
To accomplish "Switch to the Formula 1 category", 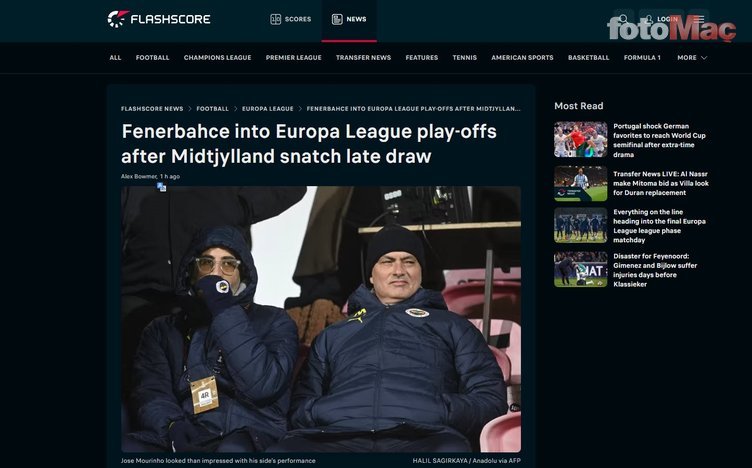I will pyautogui.click(x=642, y=58).
